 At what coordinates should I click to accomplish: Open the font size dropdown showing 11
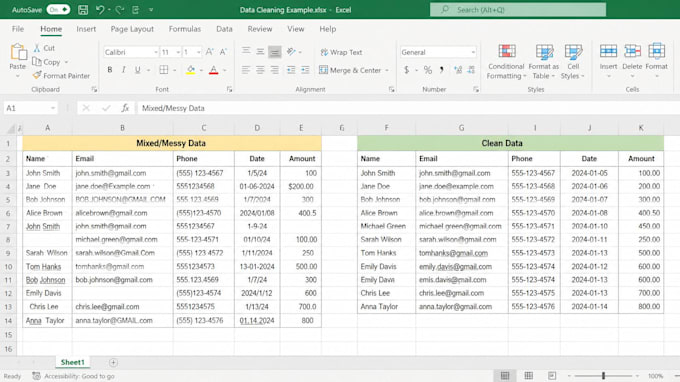tap(178, 52)
